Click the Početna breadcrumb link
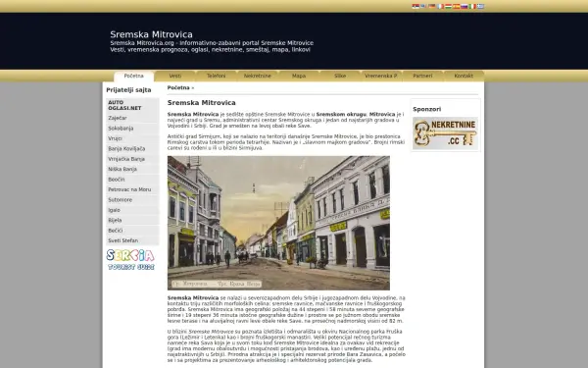Screen dimensions: 588x368 178,87
